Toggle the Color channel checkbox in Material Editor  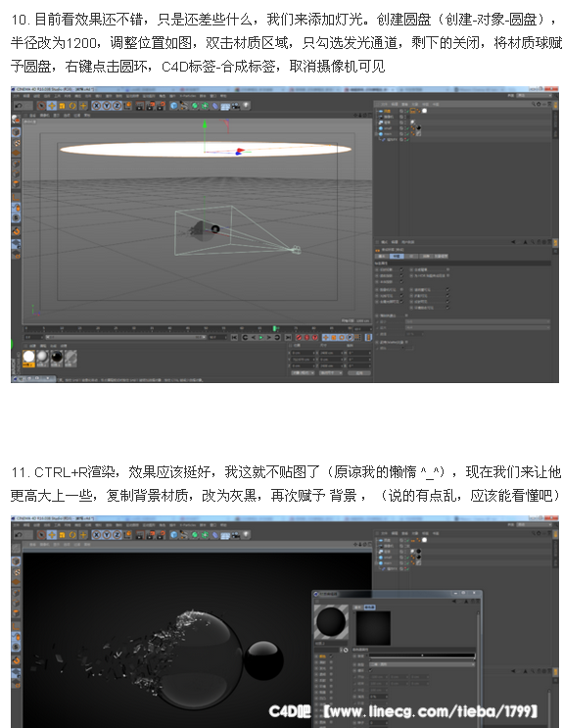[x=331, y=656]
